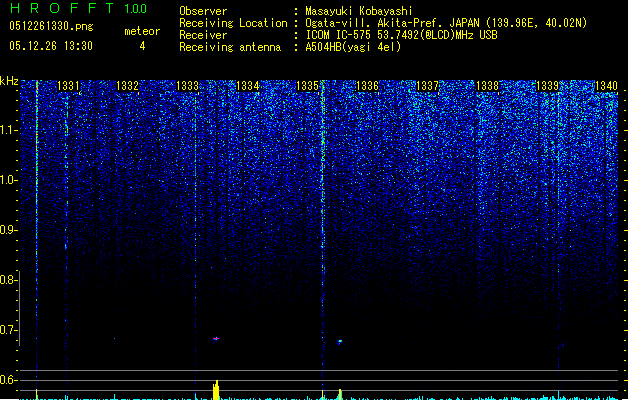Click the A504HB(yagi 4el) antenna text

pos(353,47)
